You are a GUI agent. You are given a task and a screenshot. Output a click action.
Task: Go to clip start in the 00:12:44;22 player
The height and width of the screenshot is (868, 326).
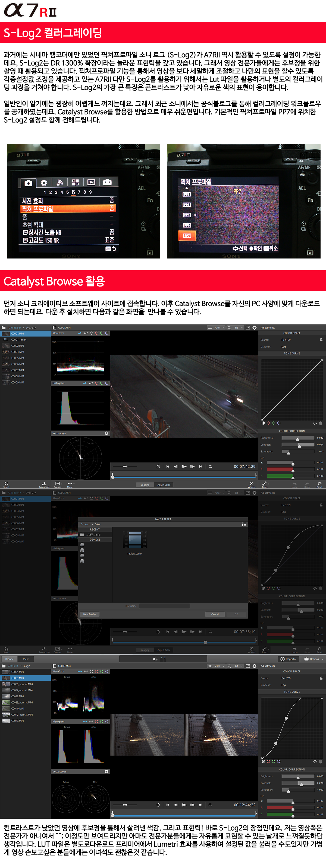[x=168, y=805]
